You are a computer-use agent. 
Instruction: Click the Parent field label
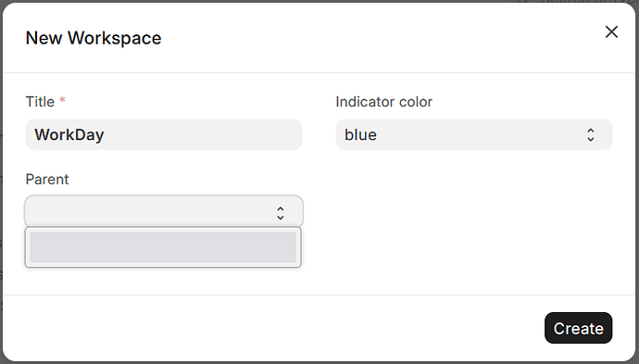47,180
